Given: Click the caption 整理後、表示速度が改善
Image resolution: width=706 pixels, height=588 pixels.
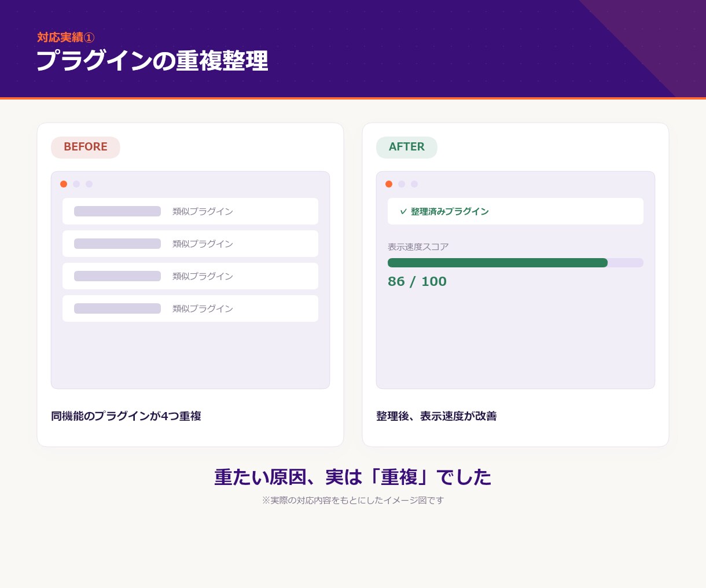Looking at the screenshot, I should tap(436, 416).
